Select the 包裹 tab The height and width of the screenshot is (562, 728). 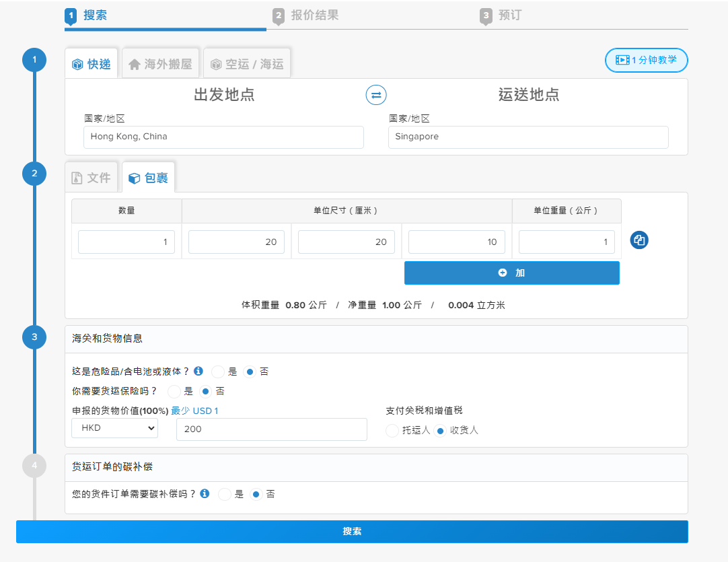[149, 178]
